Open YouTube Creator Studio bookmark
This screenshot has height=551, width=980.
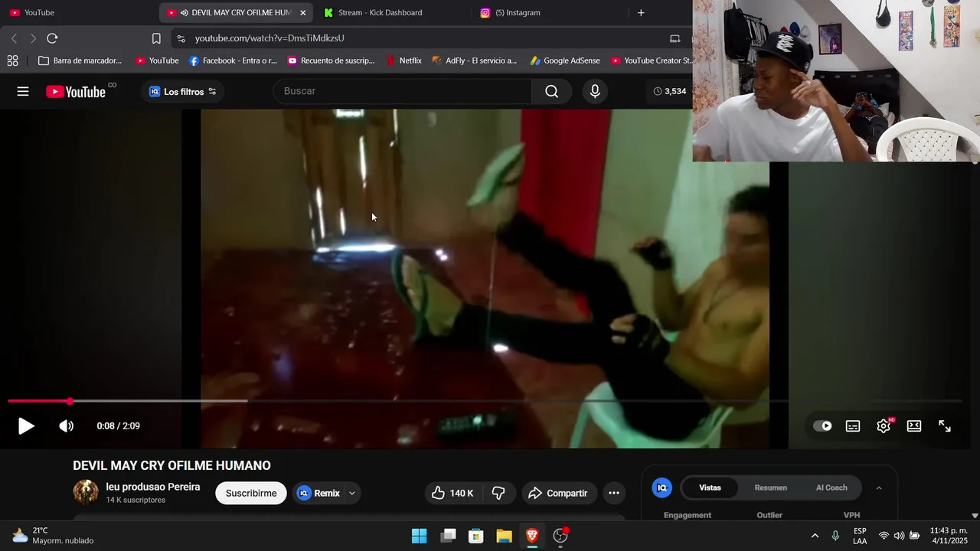(x=651, y=60)
